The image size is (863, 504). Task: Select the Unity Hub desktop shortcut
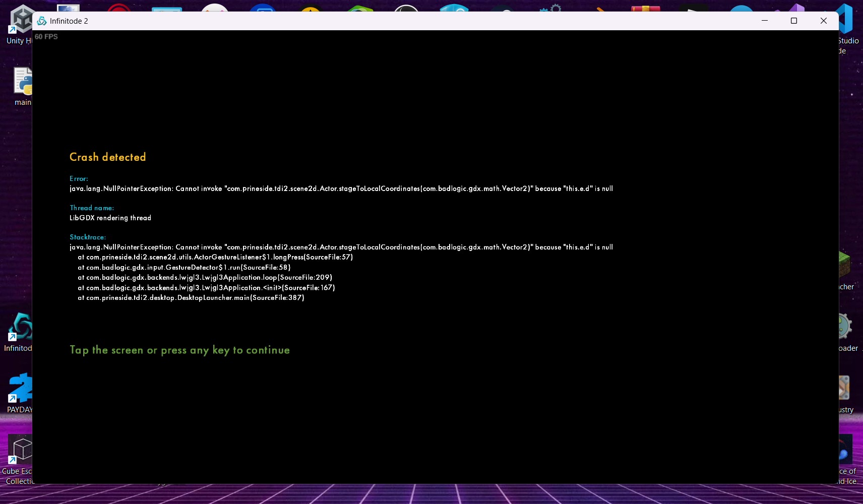[x=19, y=23]
